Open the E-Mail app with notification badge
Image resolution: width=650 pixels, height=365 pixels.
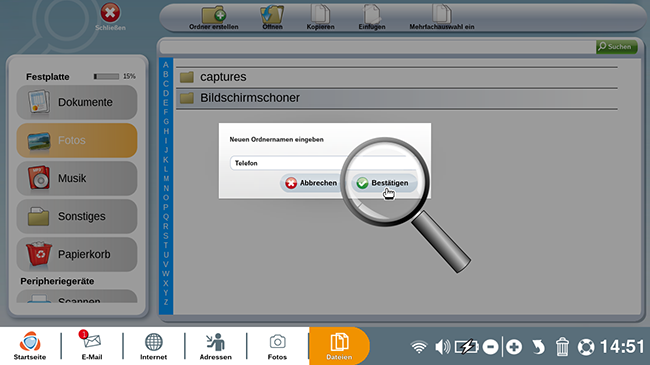pyautogui.click(x=92, y=346)
